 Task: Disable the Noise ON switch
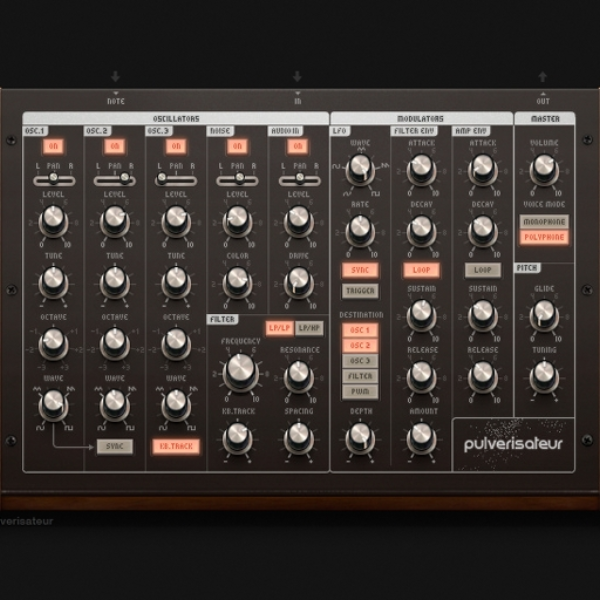pos(237,146)
